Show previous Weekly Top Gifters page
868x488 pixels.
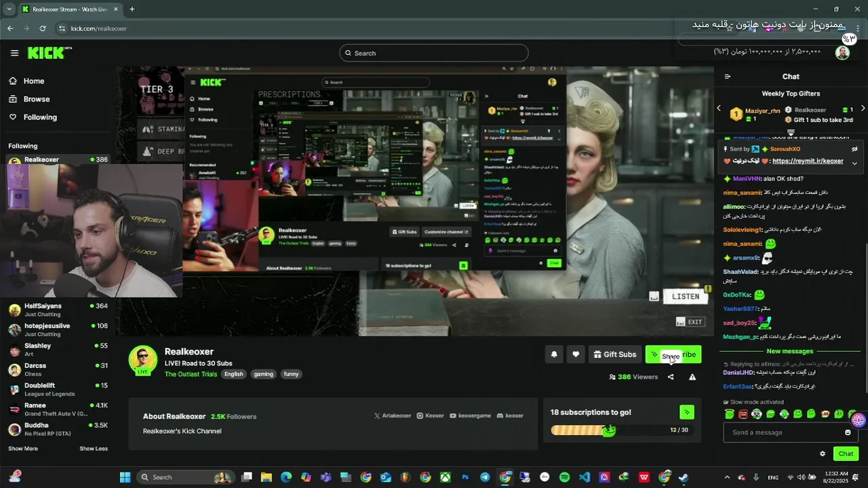719,108
